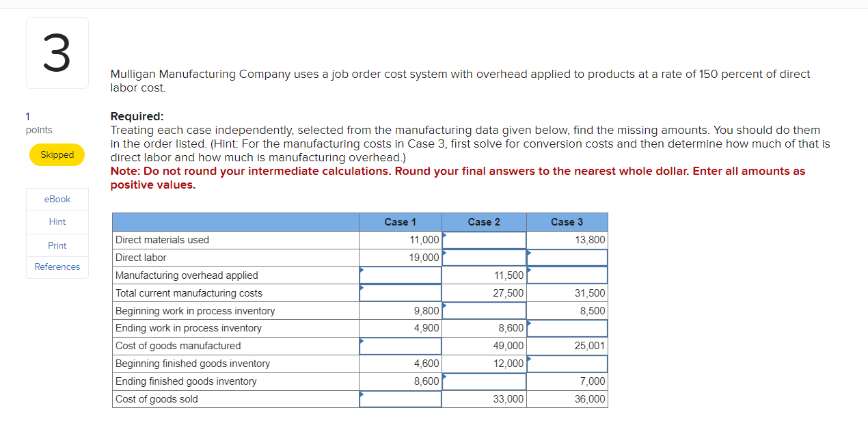Click Case 3 goods manufactured value 25,001
This screenshot has width=868, height=436.
(x=590, y=346)
